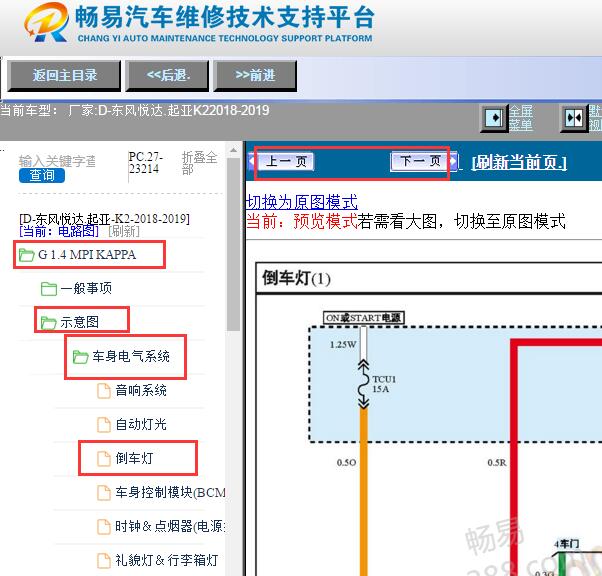Open the 车身电气系统 folder
This screenshot has height=576, width=602.
click(131, 356)
